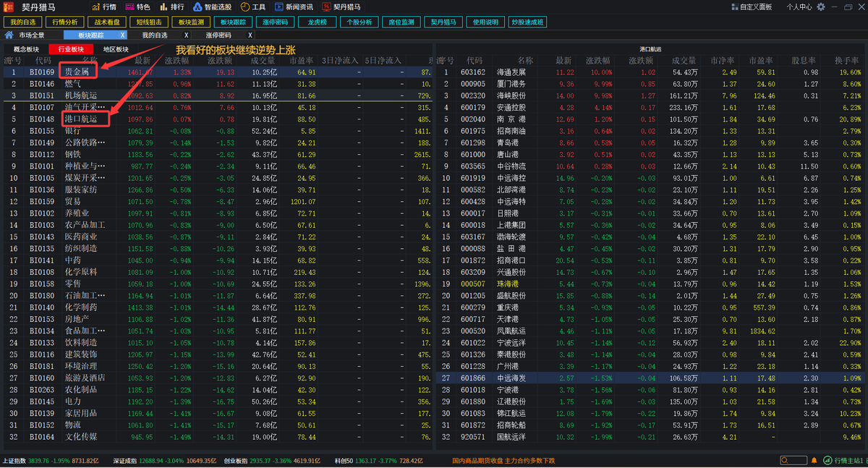This screenshot has width=868, height=468.
Task: Select the 燃气 industry row
Action: pyautogui.click(x=217, y=84)
